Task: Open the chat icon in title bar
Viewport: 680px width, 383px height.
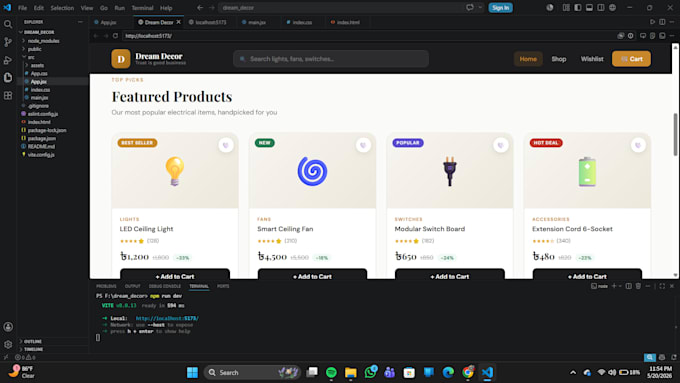Action: point(470,8)
